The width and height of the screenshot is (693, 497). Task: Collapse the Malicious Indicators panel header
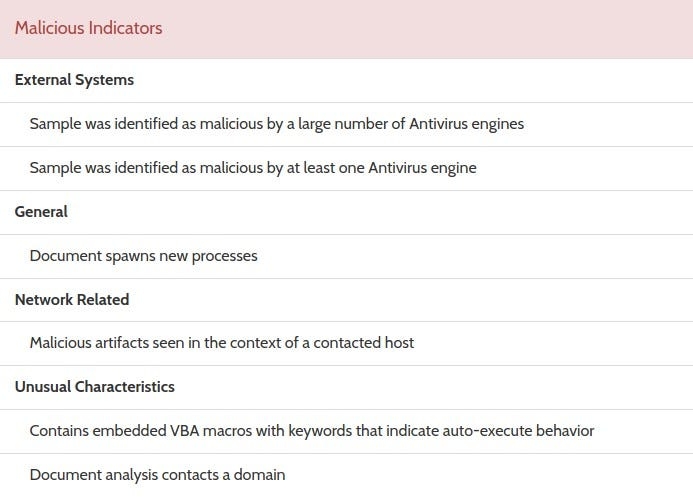[x=88, y=28]
